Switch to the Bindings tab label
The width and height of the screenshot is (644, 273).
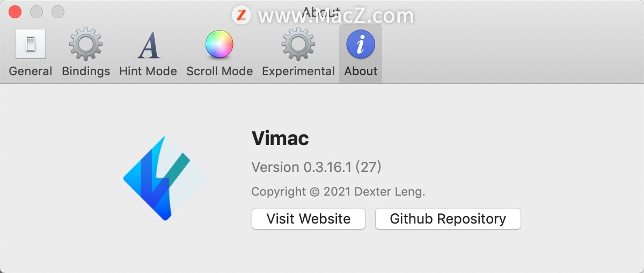click(x=86, y=71)
